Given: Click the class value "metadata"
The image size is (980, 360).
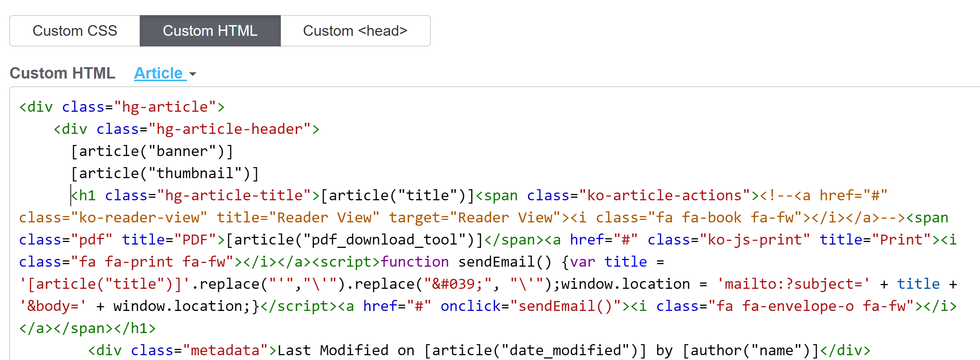Looking at the screenshot, I should pyautogui.click(x=226, y=350).
